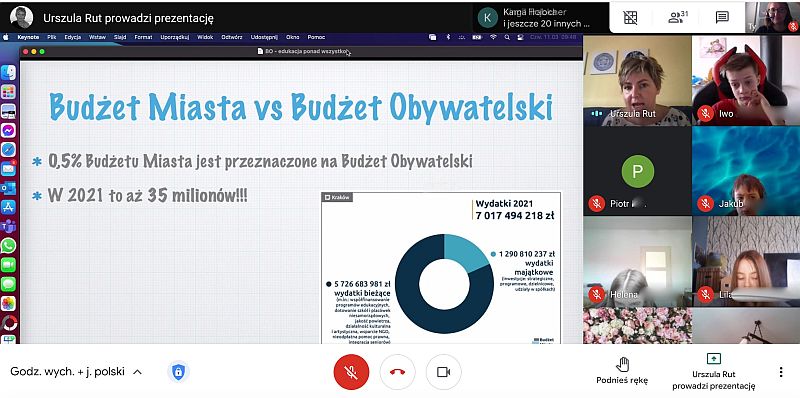
Task: Select Urszula Rut video tile
Action: (x=637, y=81)
